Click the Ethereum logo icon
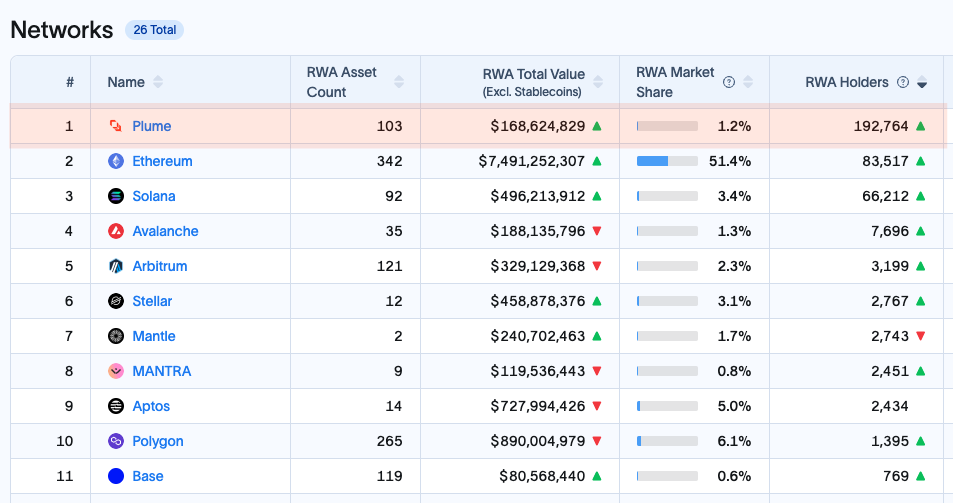Image resolution: width=953 pixels, height=503 pixels. coord(115,161)
